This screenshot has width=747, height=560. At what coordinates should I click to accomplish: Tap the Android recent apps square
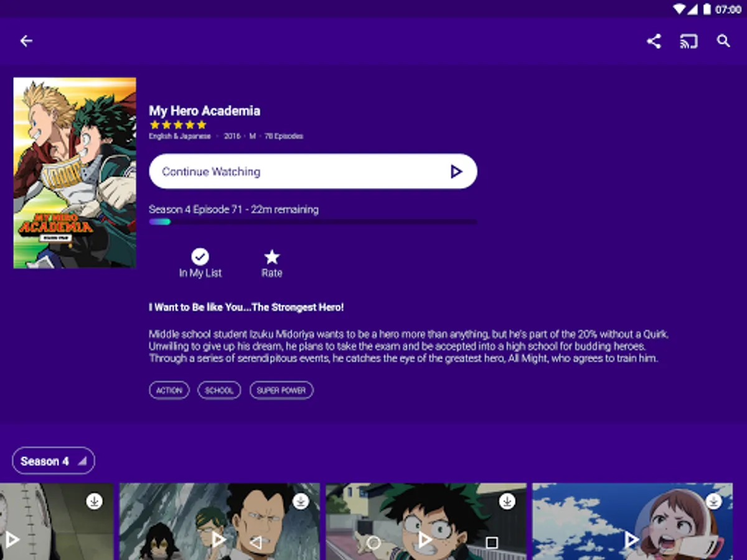[492, 543]
